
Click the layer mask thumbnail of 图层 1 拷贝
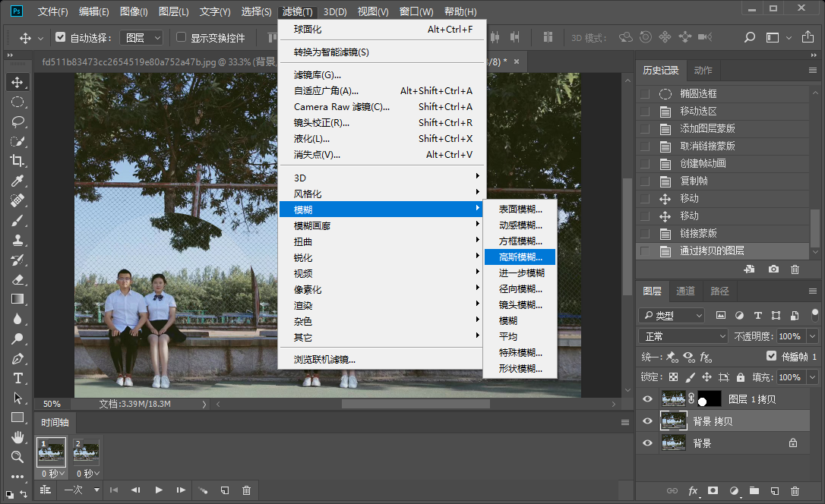tap(709, 399)
